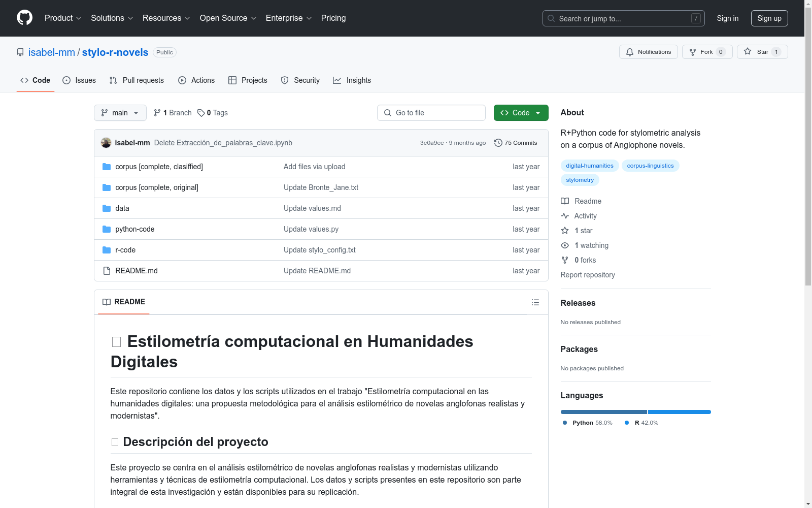Viewport: 812px width, 508px height.
Task: Open the GitHub homepage logo
Action: (24, 18)
